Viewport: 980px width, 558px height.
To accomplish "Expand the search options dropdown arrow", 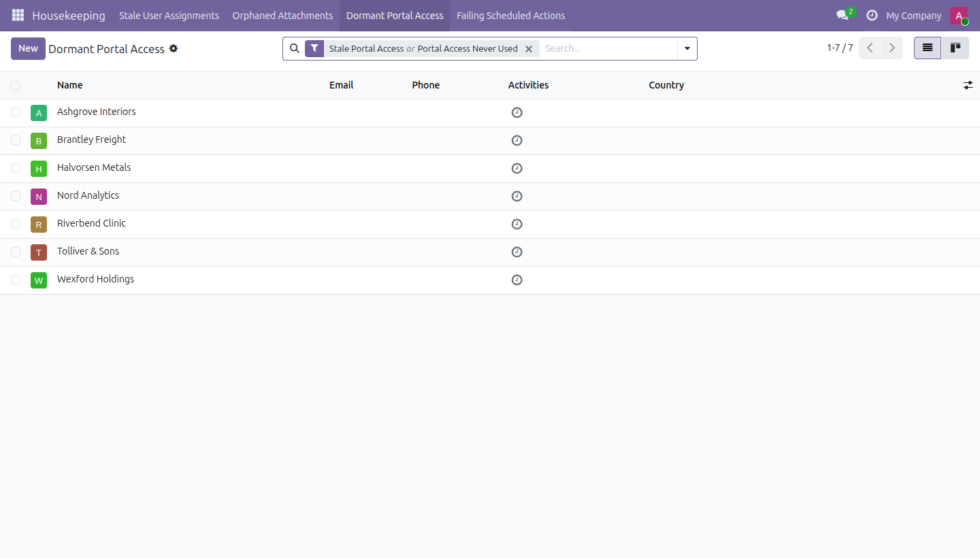I will (687, 48).
